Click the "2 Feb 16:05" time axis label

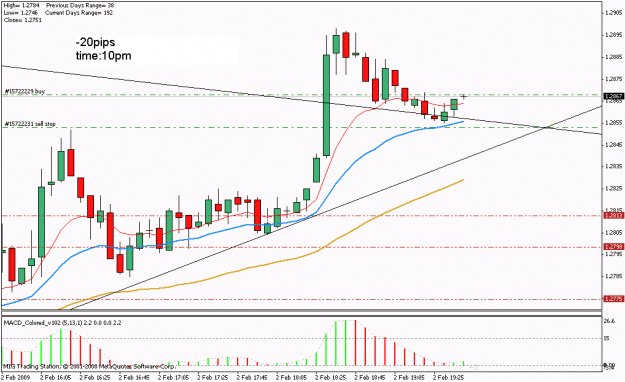pyautogui.click(x=56, y=377)
